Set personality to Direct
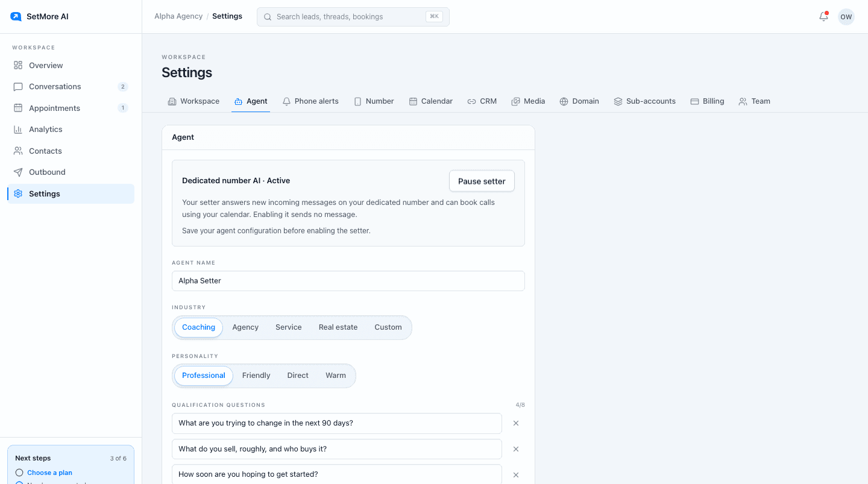The height and width of the screenshot is (484, 868). [298, 376]
